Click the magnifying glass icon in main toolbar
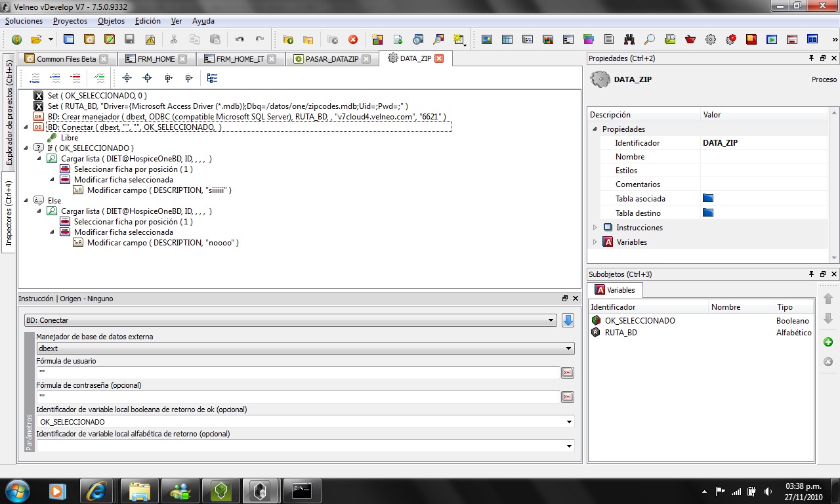The image size is (840, 504). (x=650, y=39)
